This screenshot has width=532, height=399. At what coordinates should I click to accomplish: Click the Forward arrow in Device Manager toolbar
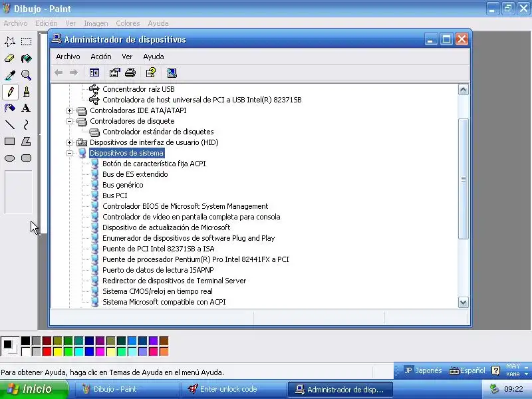pyautogui.click(x=74, y=72)
